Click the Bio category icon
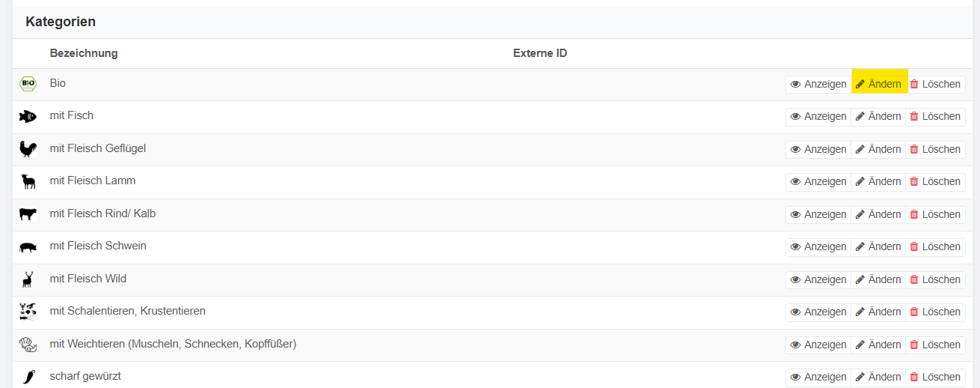 [28, 84]
